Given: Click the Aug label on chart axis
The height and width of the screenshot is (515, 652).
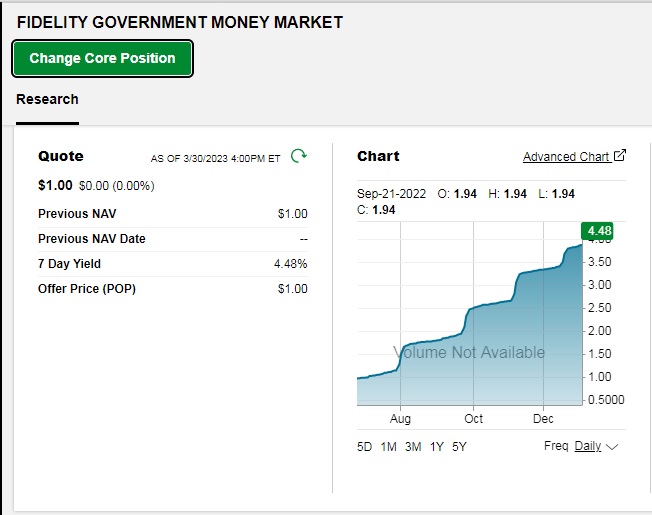Looking at the screenshot, I should (x=400, y=419).
